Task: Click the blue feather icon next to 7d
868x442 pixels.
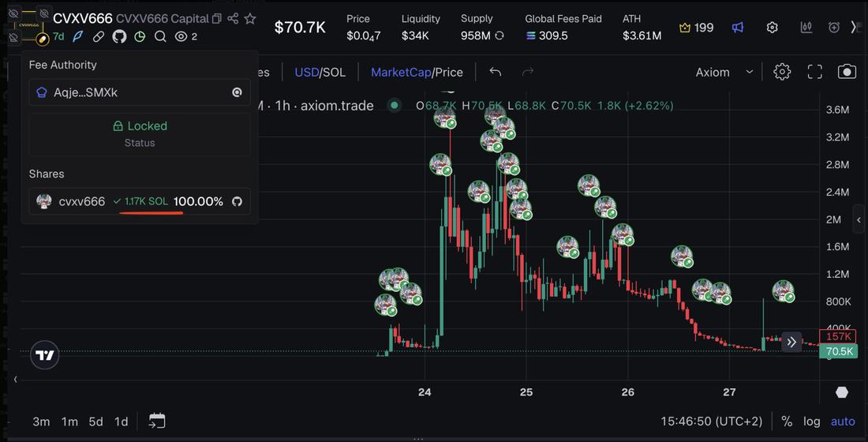Action: 78,36
